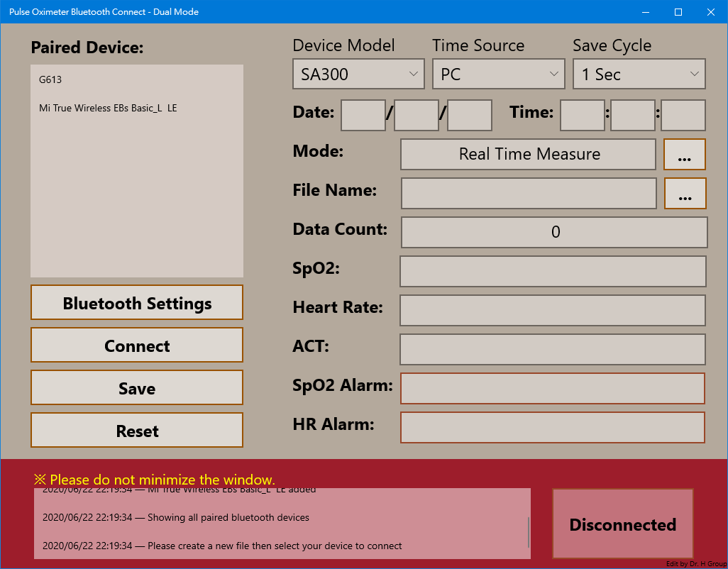Image resolution: width=728 pixels, height=569 pixels.
Task: Click the File Name input field
Action: pyautogui.click(x=529, y=193)
